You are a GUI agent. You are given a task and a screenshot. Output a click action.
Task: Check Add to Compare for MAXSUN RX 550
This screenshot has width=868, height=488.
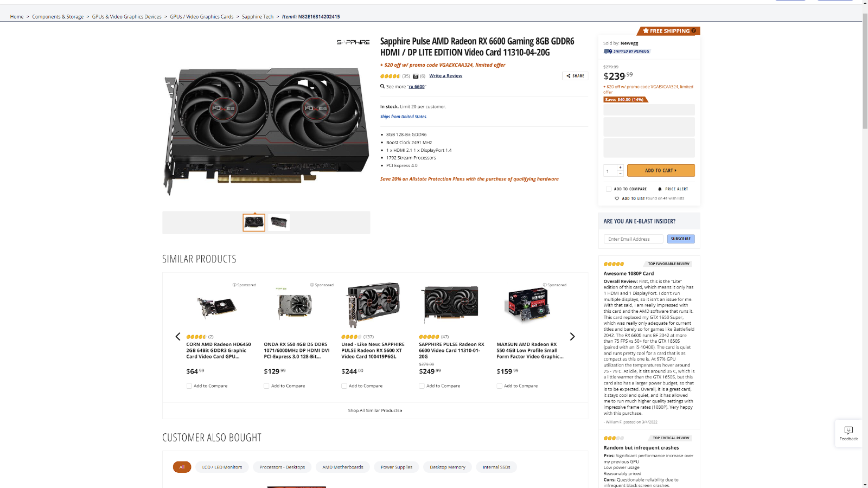(499, 386)
